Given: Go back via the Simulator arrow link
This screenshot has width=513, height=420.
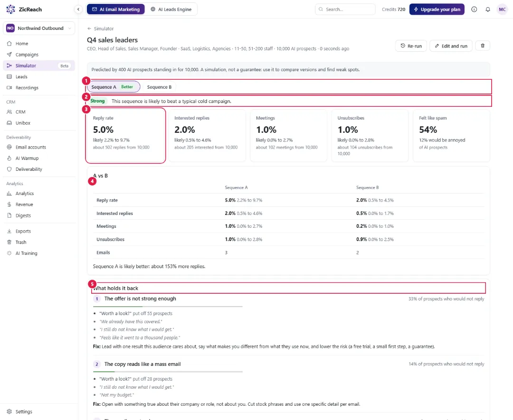Looking at the screenshot, I should pyautogui.click(x=100, y=28).
